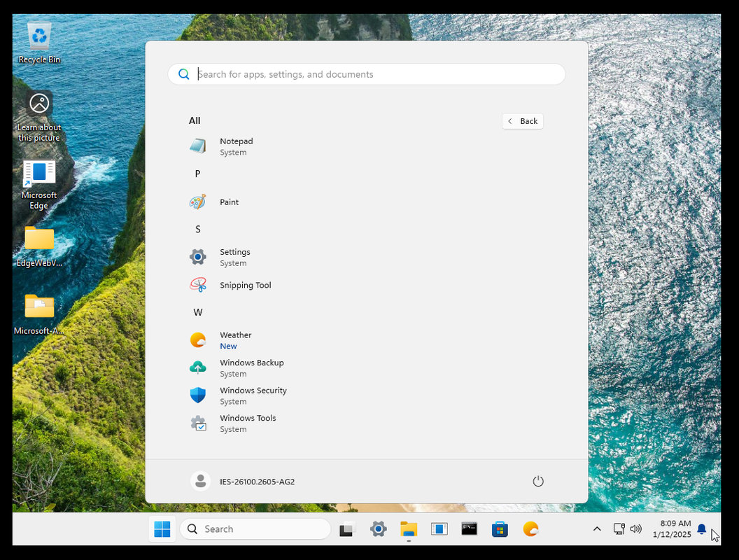Jump via the letter S header
The width and height of the screenshot is (739, 560).
[x=197, y=229]
